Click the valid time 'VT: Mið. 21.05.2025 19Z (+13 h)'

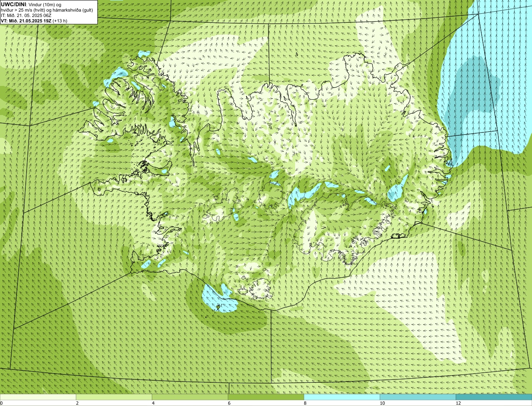point(34,20)
